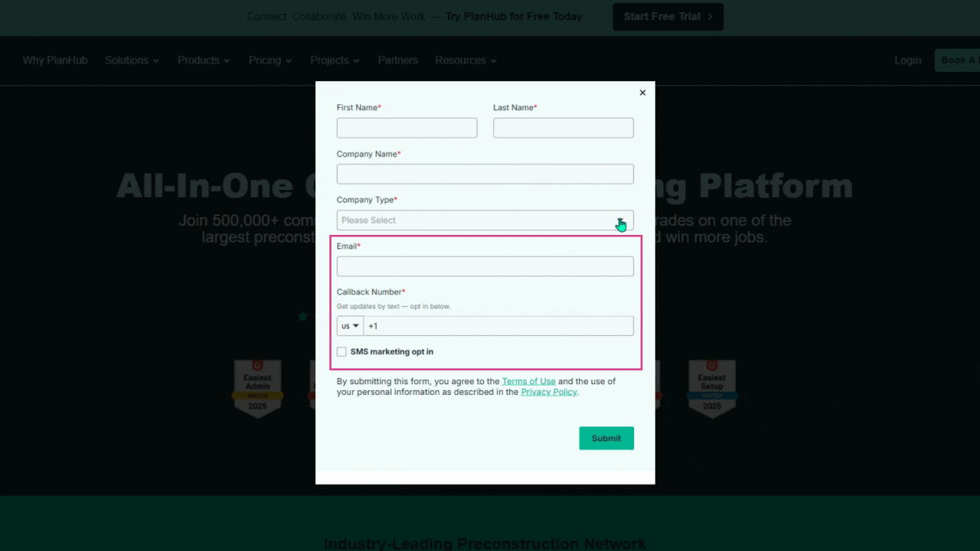Click the Easiest Admin 2025 badge

click(257, 389)
